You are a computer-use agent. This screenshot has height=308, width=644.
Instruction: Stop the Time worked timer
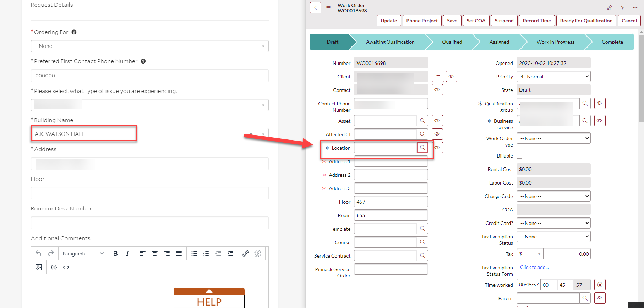pyautogui.click(x=600, y=285)
